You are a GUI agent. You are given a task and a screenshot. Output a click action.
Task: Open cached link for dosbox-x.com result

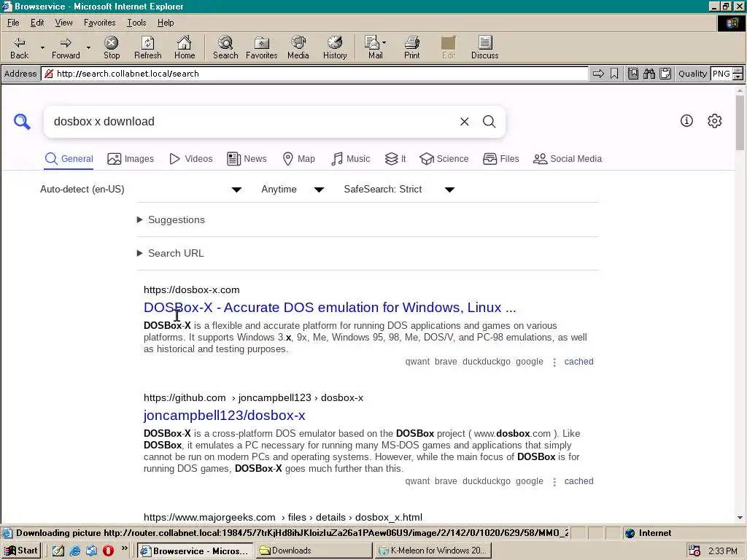click(x=578, y=362)
